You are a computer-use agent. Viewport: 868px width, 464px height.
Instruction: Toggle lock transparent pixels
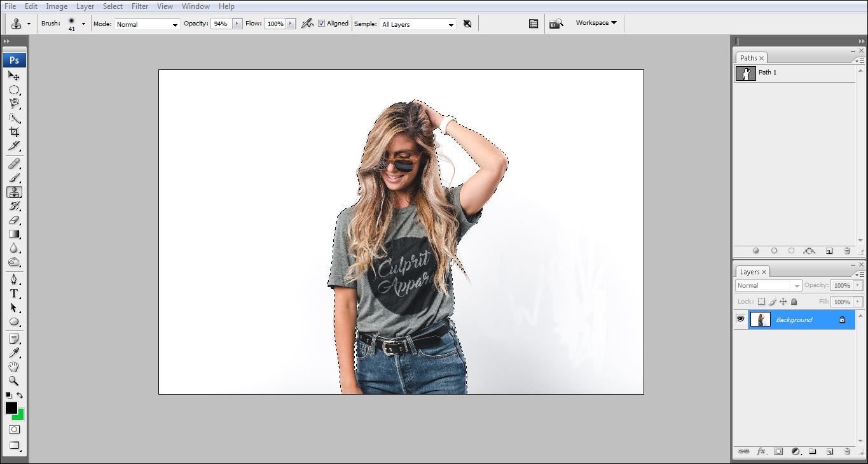(761, 302)
